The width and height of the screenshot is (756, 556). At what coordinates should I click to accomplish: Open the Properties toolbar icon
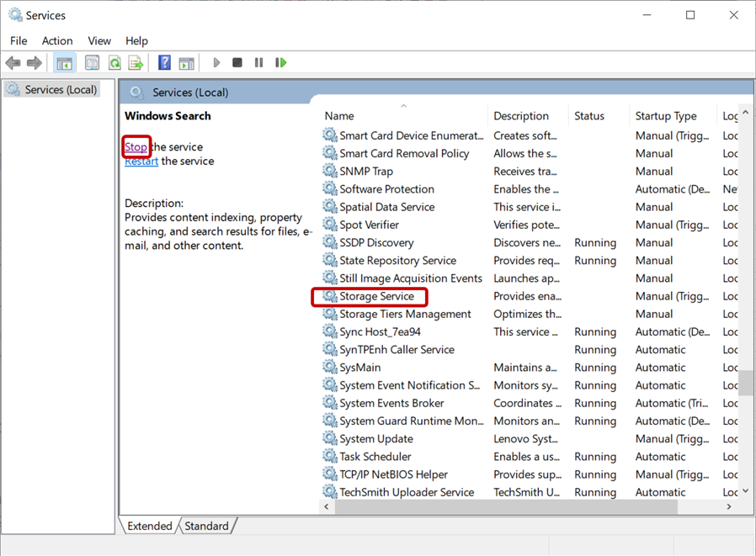tap(92, 63)
